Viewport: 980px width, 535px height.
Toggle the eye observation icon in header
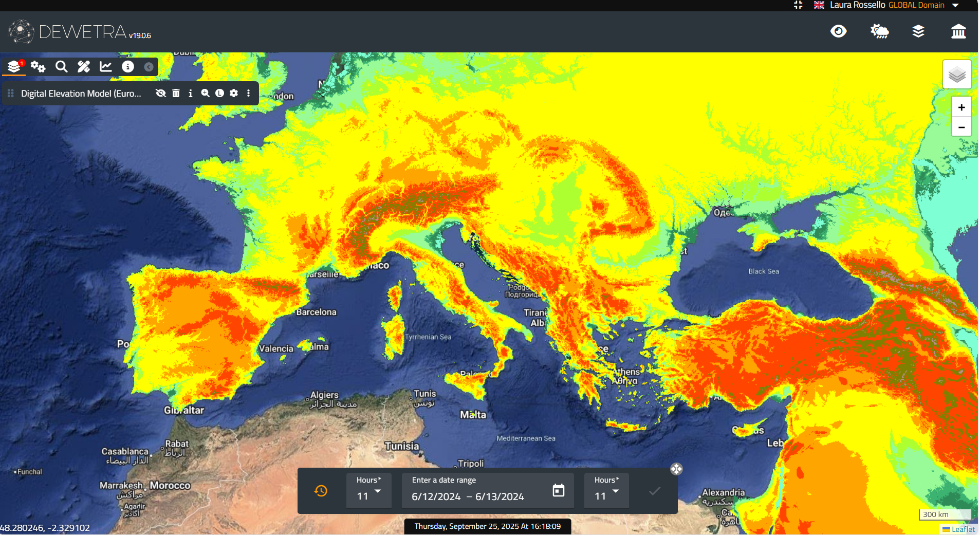tap(838, 32)
